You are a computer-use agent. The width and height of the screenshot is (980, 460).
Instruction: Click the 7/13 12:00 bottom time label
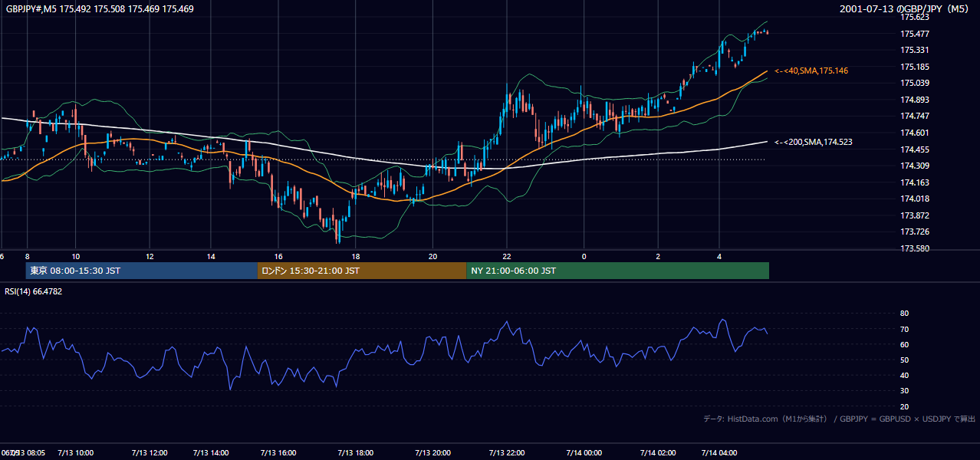coord(149,453)
